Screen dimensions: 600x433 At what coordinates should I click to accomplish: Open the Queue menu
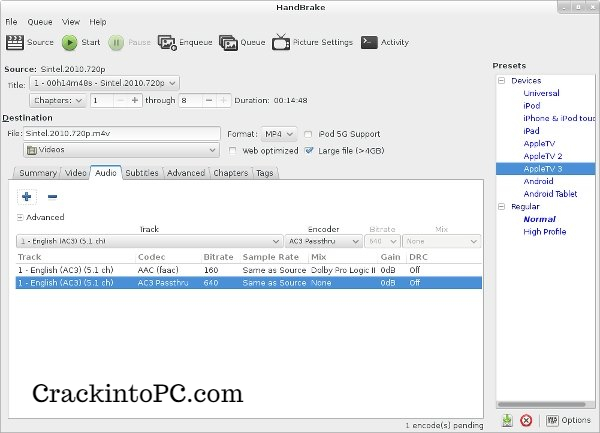click(40, 22)
